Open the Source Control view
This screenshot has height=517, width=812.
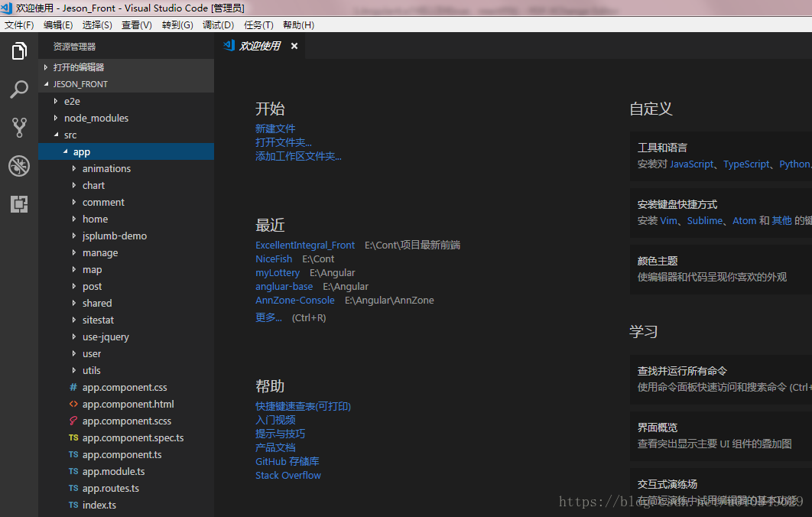[x=19, y=128]
